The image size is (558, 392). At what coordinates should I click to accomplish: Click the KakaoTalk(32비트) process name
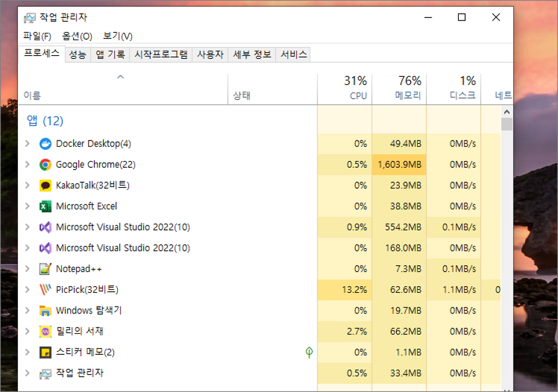(x=92, y=185)
